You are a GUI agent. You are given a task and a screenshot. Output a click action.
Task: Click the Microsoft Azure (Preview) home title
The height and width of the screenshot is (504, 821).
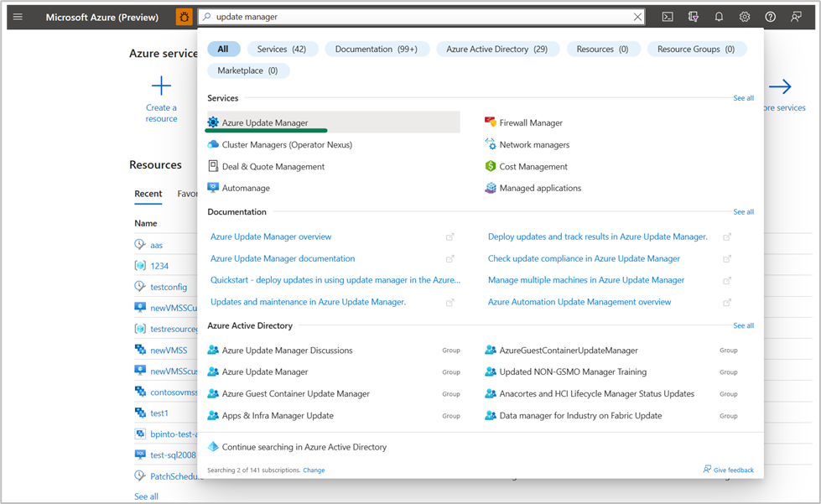102,18
